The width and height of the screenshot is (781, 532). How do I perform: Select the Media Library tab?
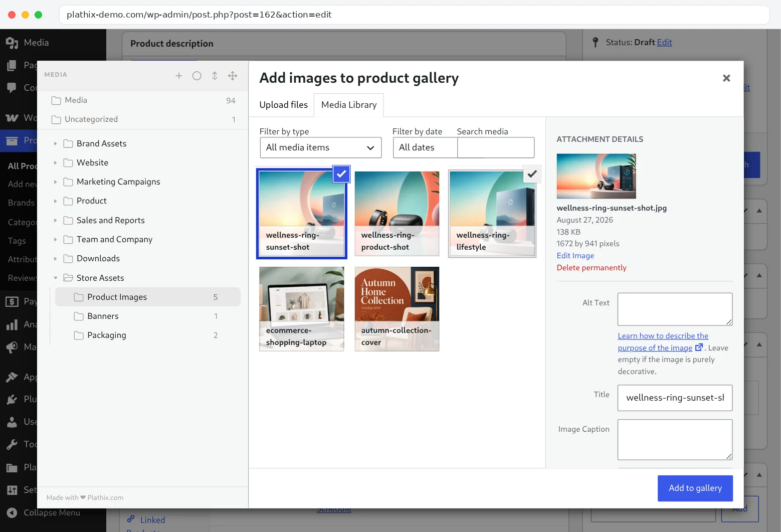349,105
